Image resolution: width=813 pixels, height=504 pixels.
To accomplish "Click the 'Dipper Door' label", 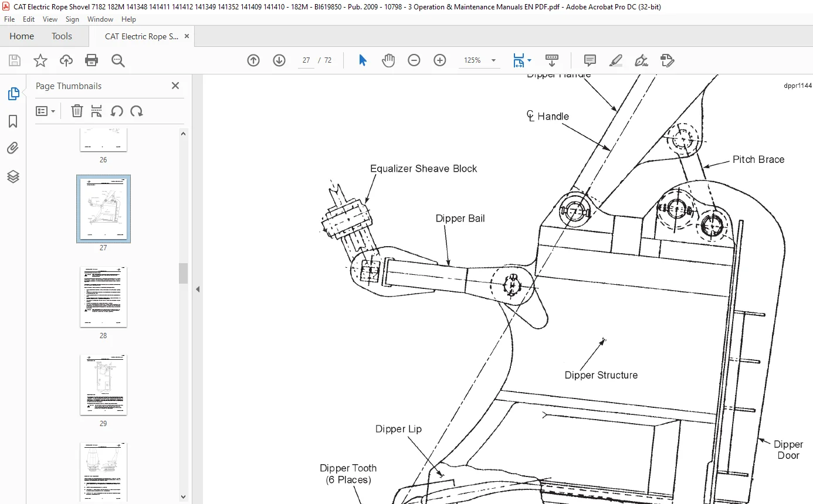I will [x=788, y=450].
